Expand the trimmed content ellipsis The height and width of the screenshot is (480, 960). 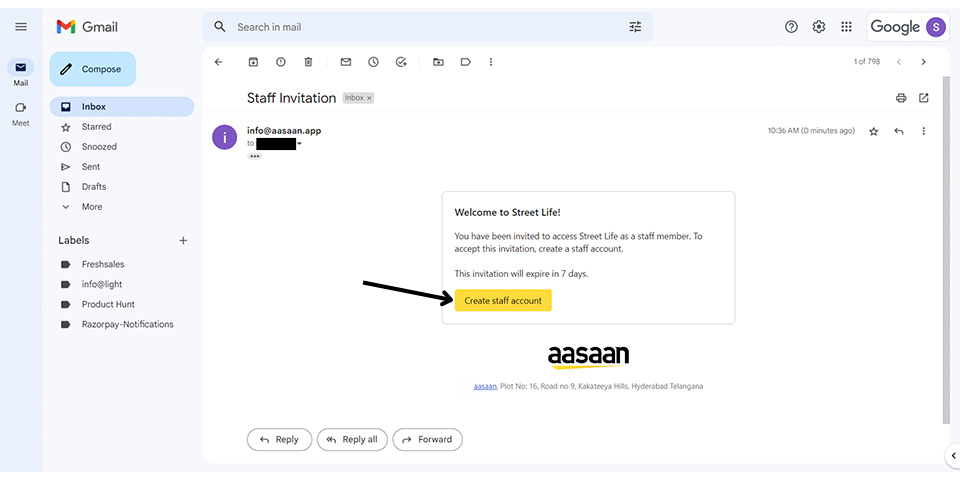(255, 157)
